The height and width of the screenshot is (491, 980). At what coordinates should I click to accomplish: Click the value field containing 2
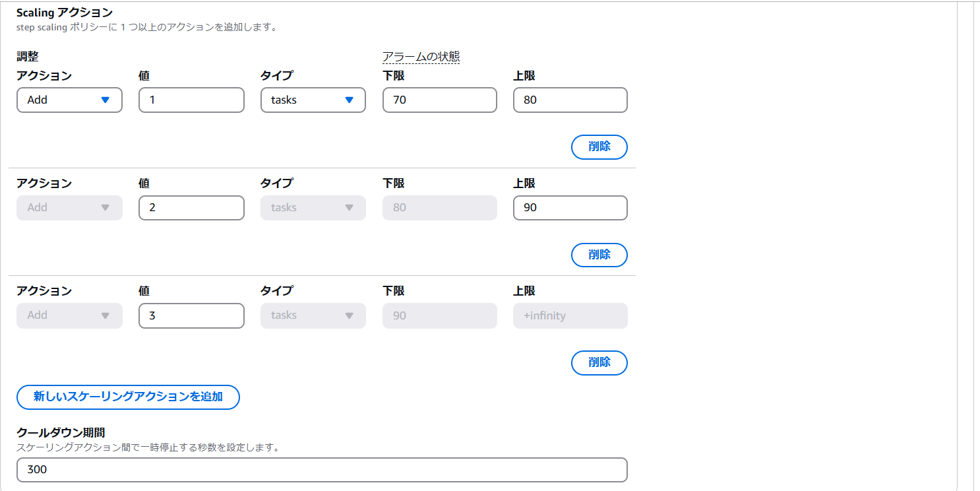pyautogui.click(x=191, y=208)
